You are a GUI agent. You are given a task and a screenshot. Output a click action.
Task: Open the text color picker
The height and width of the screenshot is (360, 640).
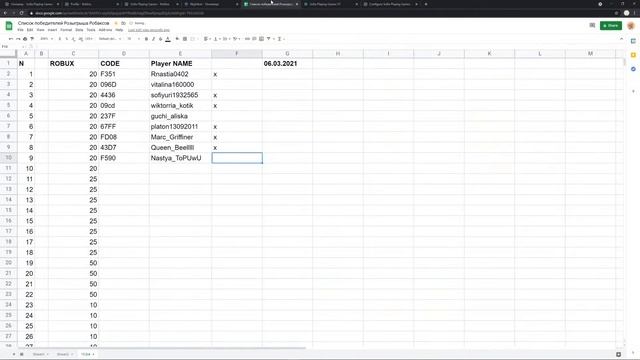point(167,39)
